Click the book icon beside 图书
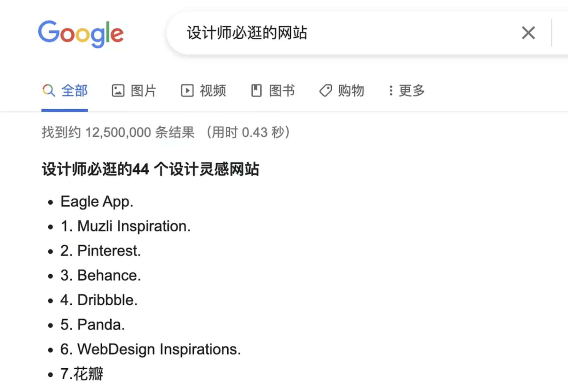The width and height of the screenshot is (568, 392). [x=256, y=90]
